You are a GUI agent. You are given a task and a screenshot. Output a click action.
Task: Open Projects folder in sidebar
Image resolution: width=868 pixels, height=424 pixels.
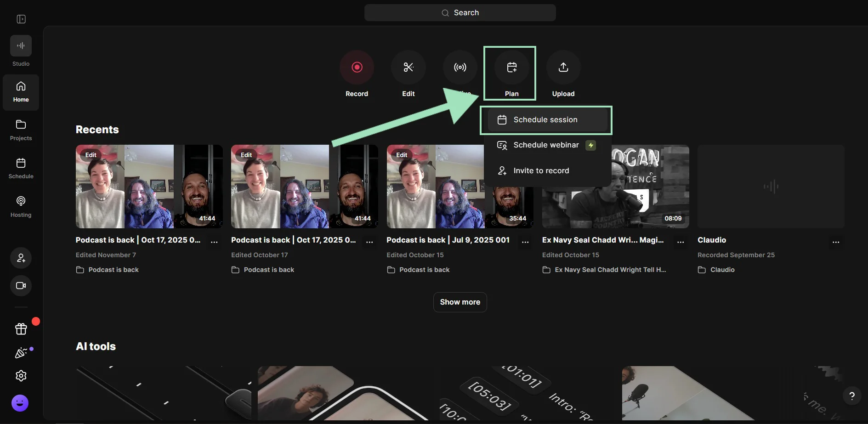click(21, 130)
